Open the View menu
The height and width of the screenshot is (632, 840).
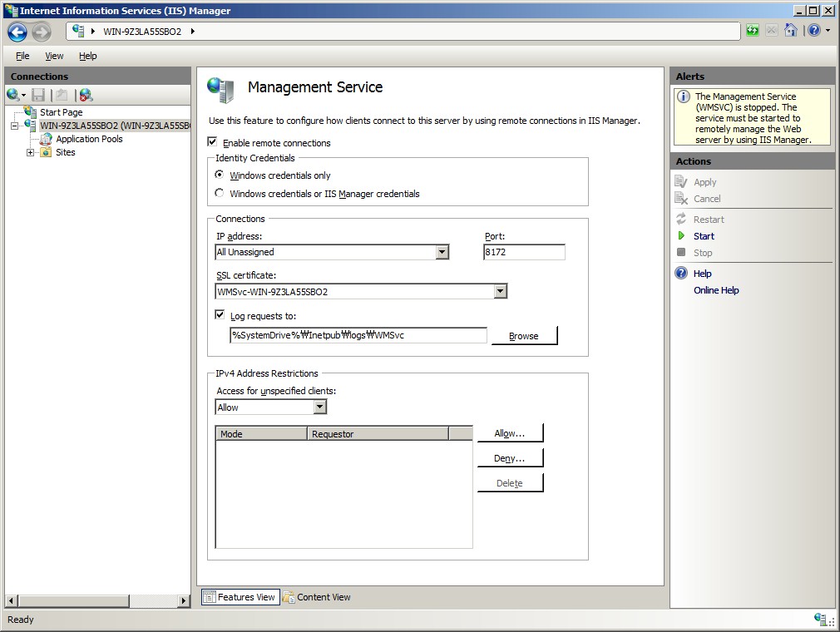coord(54,56)
